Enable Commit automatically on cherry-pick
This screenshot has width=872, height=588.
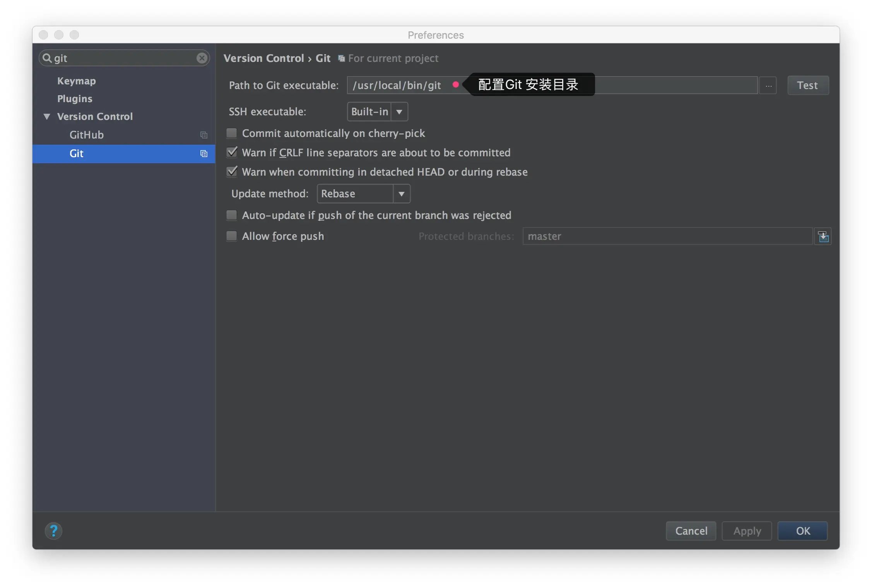pyautogui.click(x=232, y=133)
